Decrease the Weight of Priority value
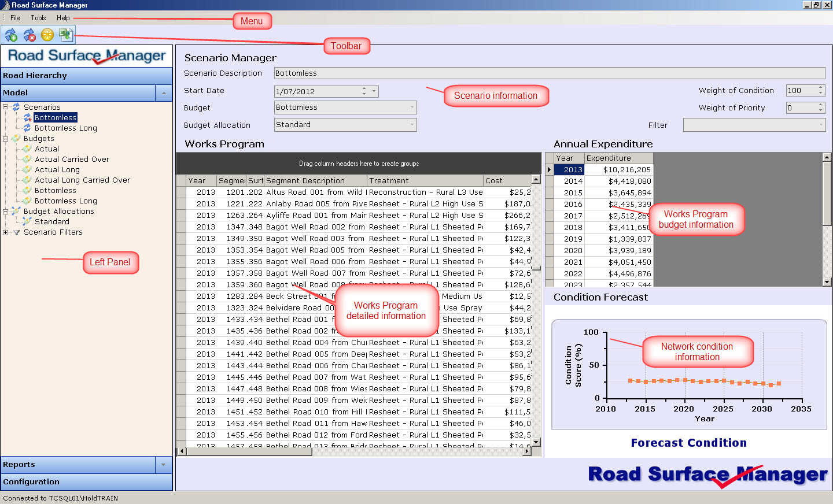Viewport: 833px width, 504px height. pos(820,110)
